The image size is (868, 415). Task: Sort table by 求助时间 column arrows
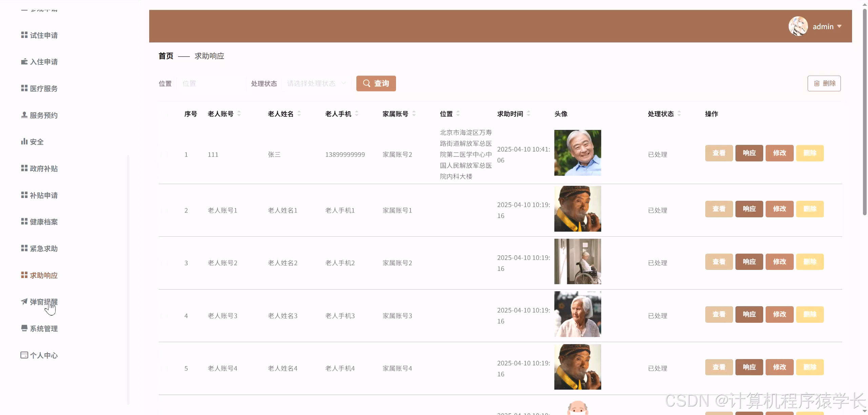click(529, 114)
